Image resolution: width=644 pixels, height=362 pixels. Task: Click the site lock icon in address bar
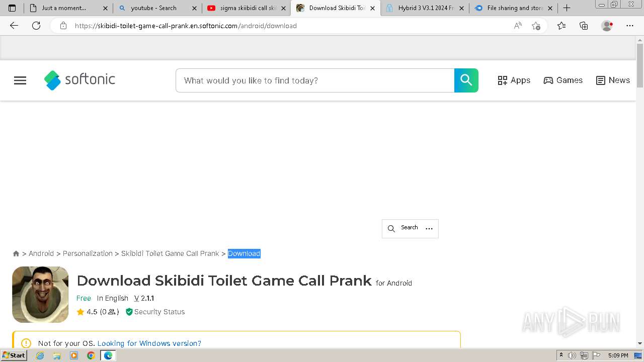pos(63,26)
